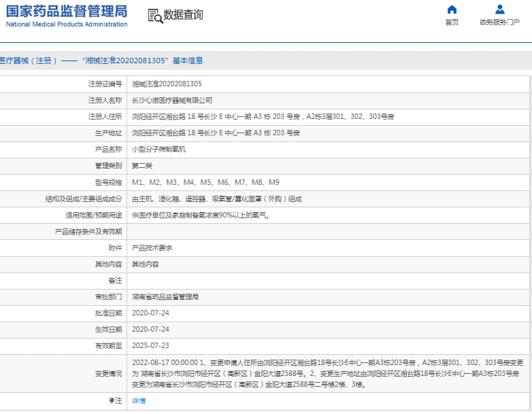Click the model list M1 through M9
532x414 pixels.
pyautogui.click(x=205, y=182)
